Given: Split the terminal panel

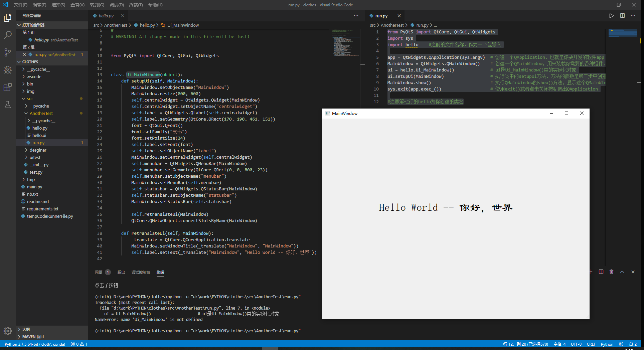Looking at the screenshot, I should point(601,272).
